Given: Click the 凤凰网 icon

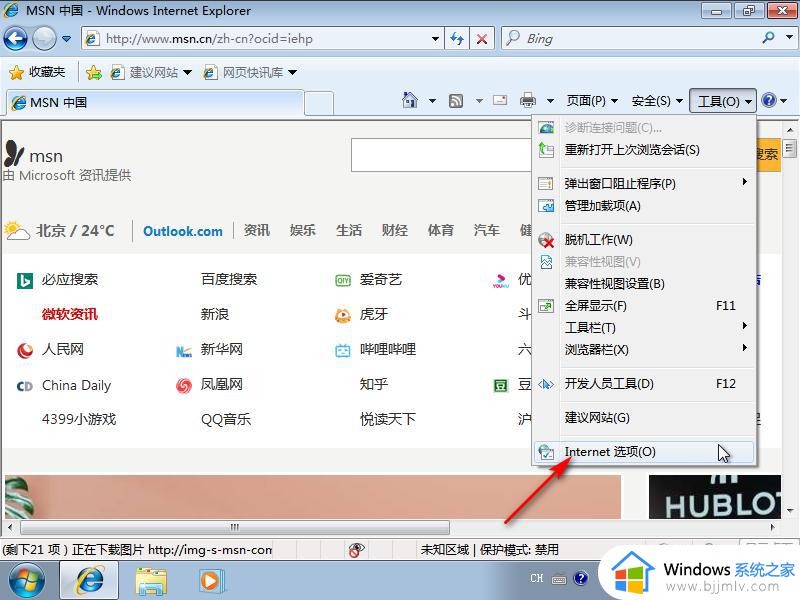Looking at the screenshot, I should (184, 386).
